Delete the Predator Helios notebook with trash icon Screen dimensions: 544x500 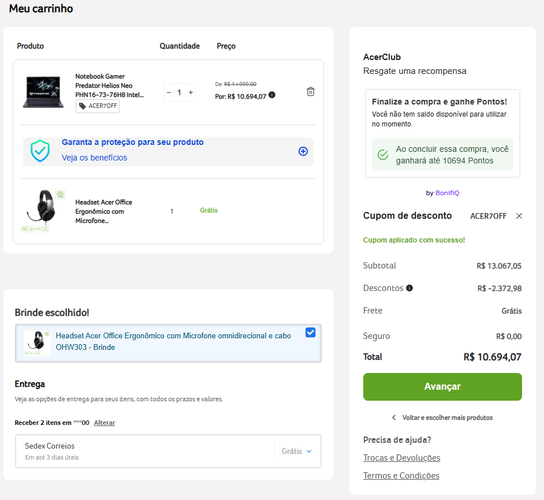(x=310, y=92)
